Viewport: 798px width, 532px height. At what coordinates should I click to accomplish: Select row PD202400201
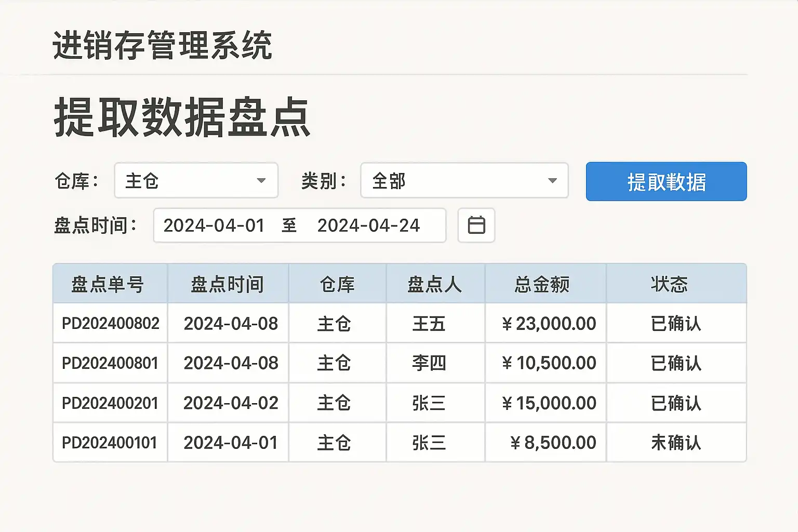(x=110, y=403)
